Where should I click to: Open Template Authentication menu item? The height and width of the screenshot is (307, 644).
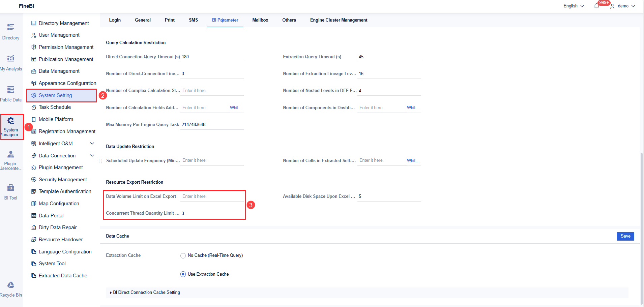tap(62, 191)
